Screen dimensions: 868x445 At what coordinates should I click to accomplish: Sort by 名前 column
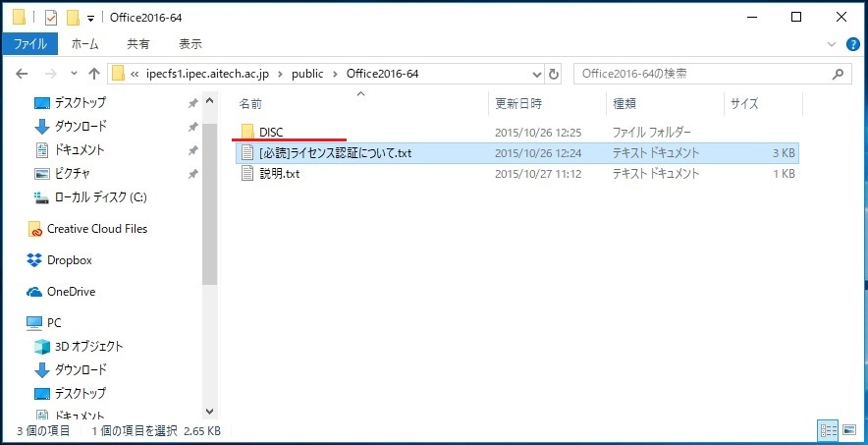[250, 103]
